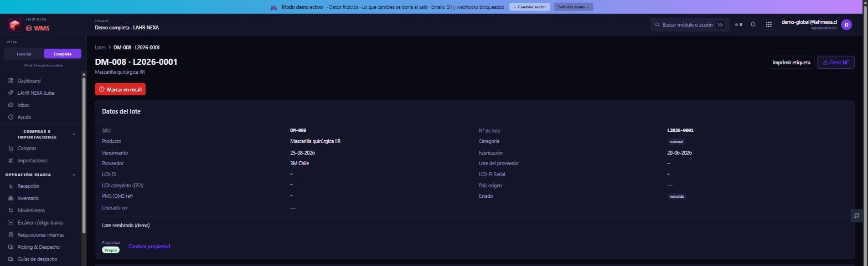Click the vencido status badge

pos(677,197)
